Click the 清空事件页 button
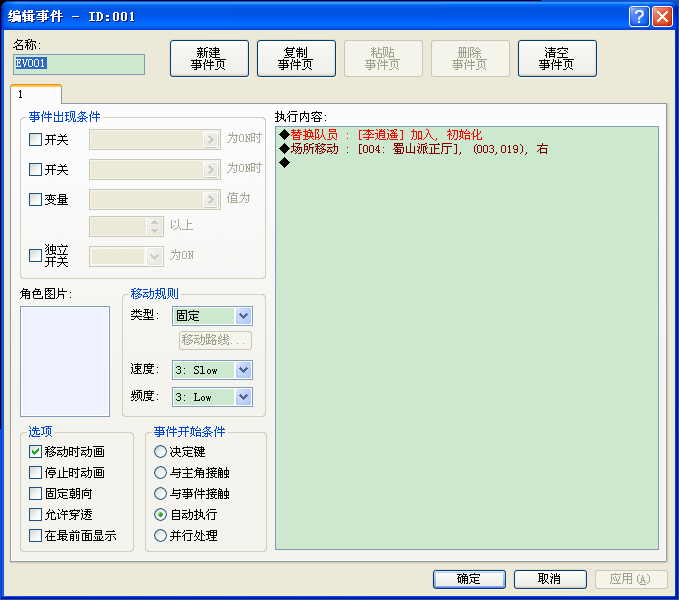This screenshot has height=600, width=679. tap(557, 58)
